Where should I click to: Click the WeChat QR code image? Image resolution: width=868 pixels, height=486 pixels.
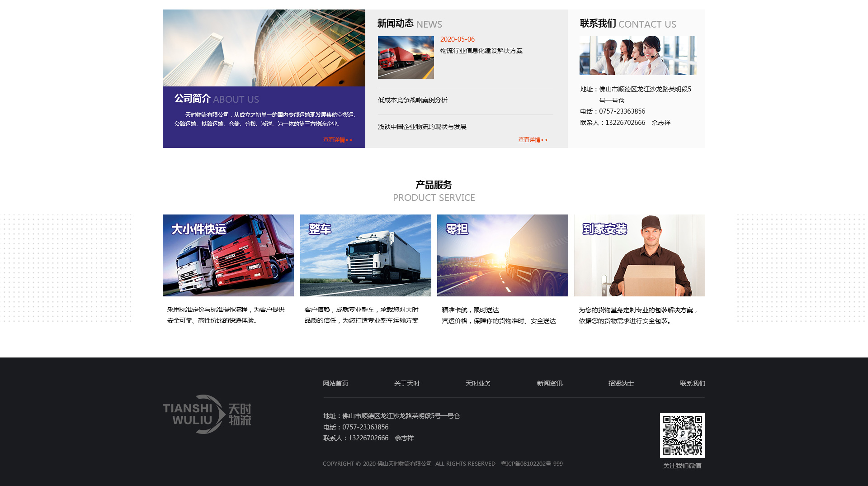[x=682, y=435]
